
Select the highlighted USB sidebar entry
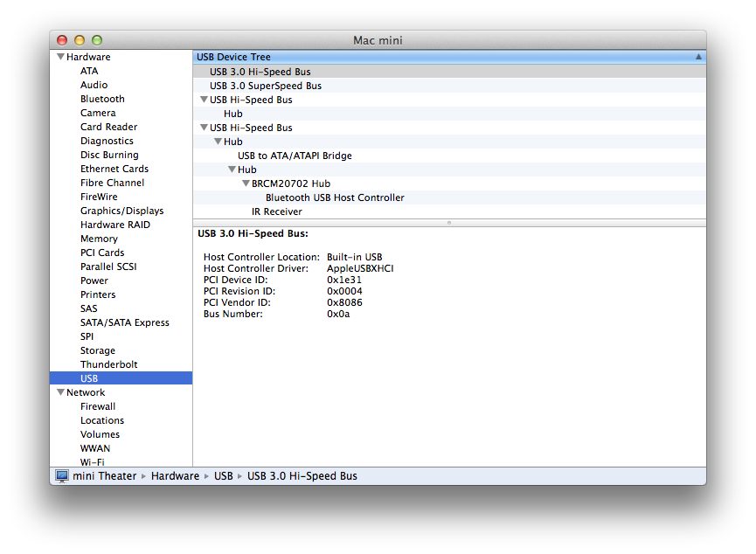click(x=121, y=378)
